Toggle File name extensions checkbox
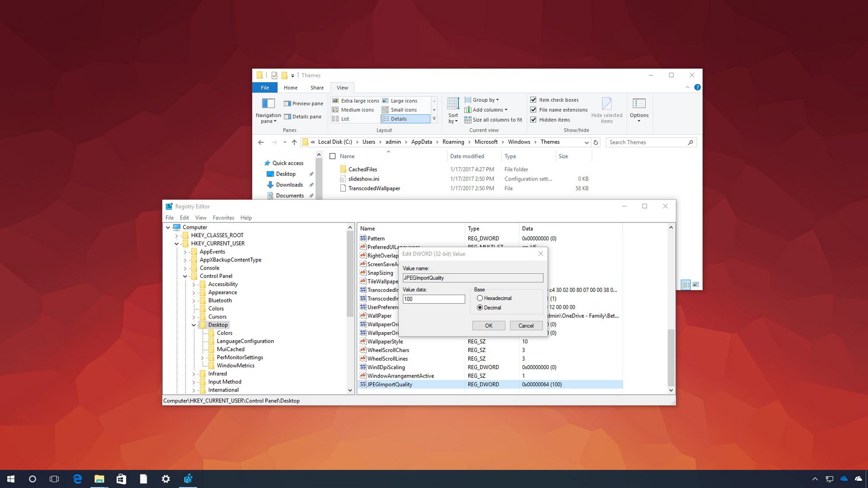This screenshot has width=868, height=488. click(x=534, y=110)
